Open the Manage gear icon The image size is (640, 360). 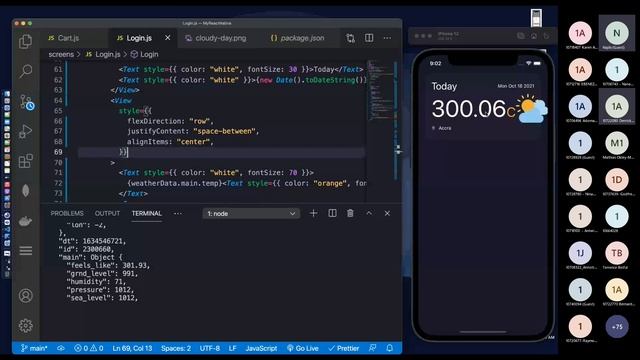tap(25, 325)
